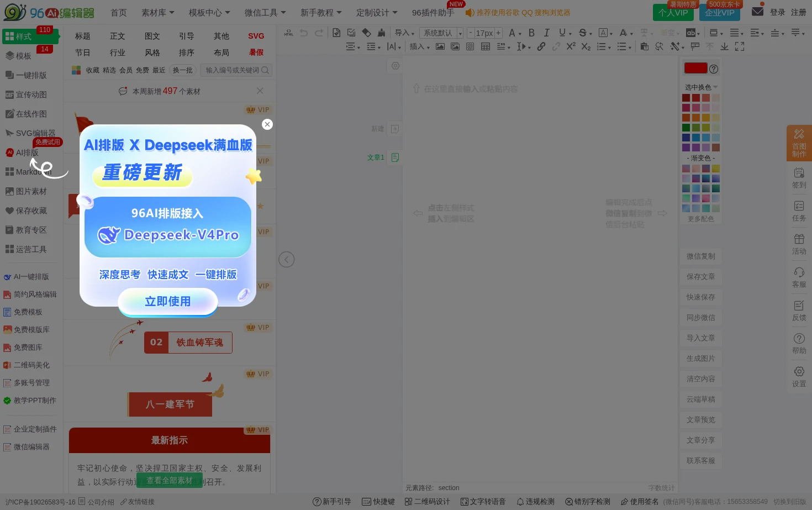812x510 pixels.
Task: Open the 新手教程 menu dropdown
Action: (321, 12)
